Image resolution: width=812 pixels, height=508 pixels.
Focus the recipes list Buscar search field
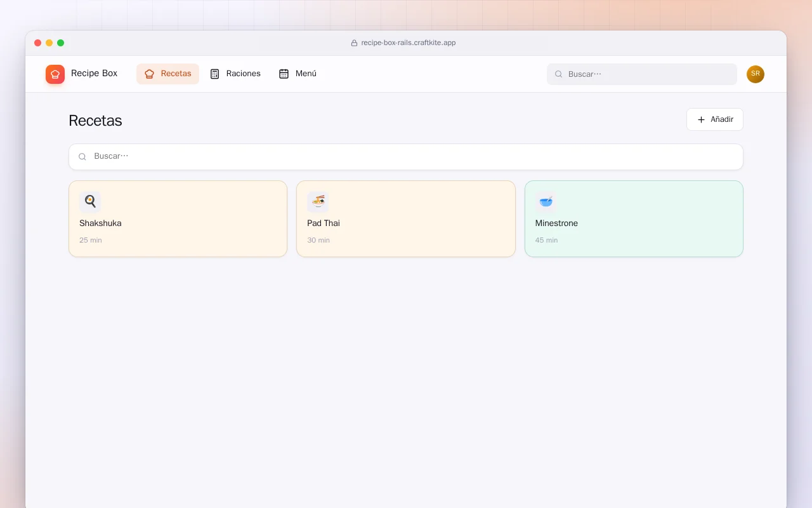click(x=406, y=157)
